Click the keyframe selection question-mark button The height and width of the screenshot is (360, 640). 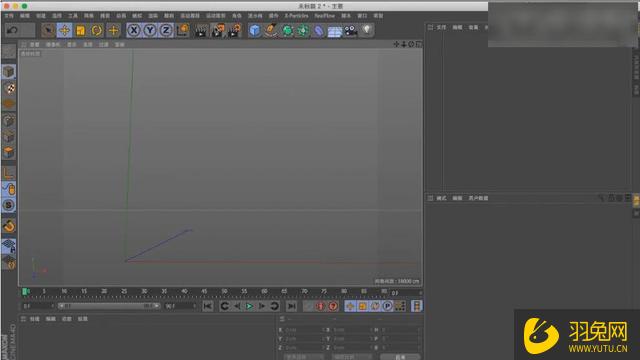click(x=333, y=306)
